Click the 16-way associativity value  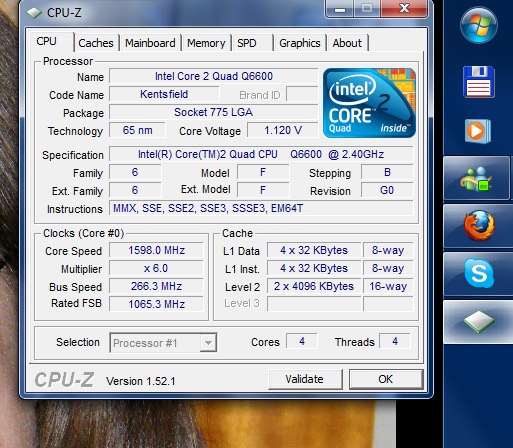pos(388,286)
